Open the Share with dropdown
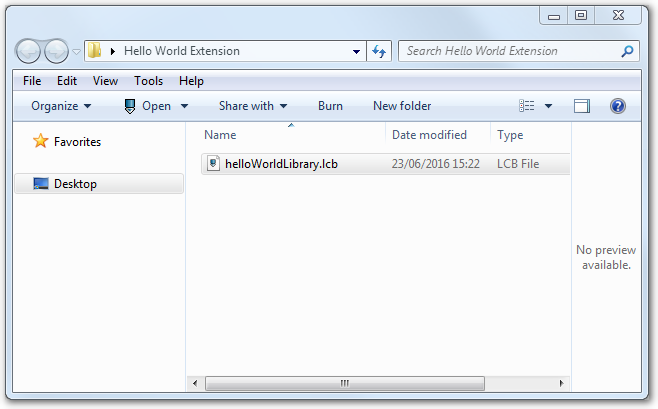 (x=253, y=106)
